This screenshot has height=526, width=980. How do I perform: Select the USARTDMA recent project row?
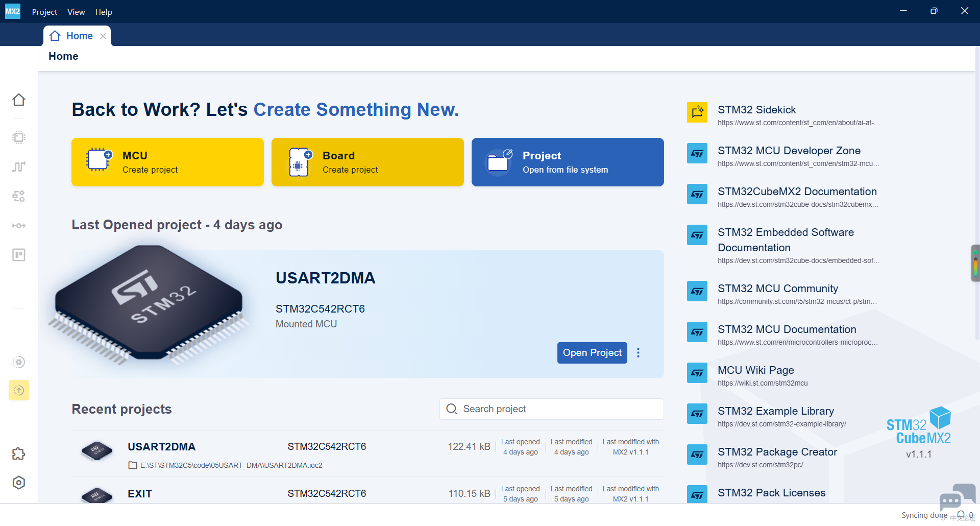367,453
